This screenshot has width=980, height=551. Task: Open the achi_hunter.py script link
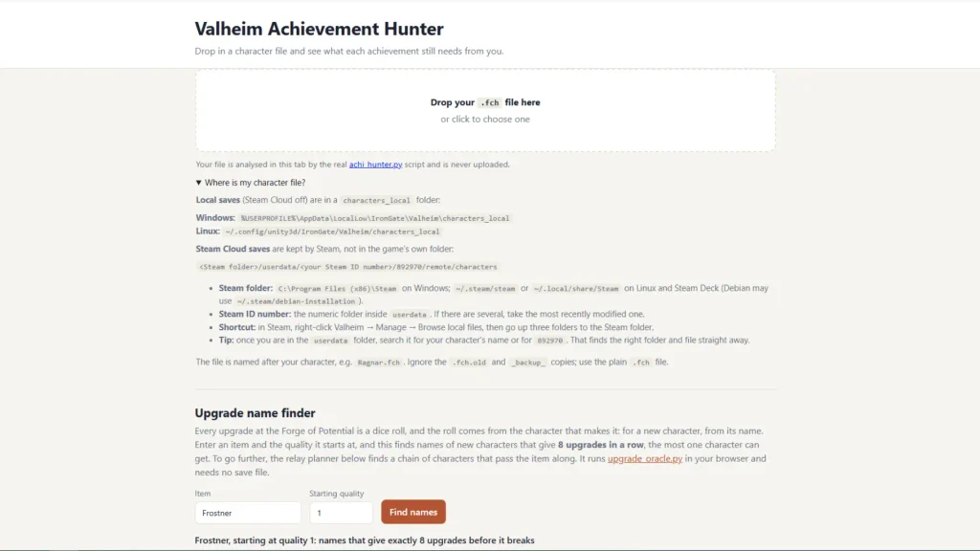(375, 165)
